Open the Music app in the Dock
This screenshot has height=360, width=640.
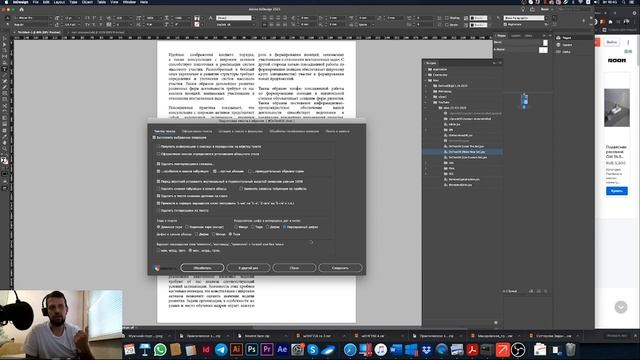[x=380, y=350]
